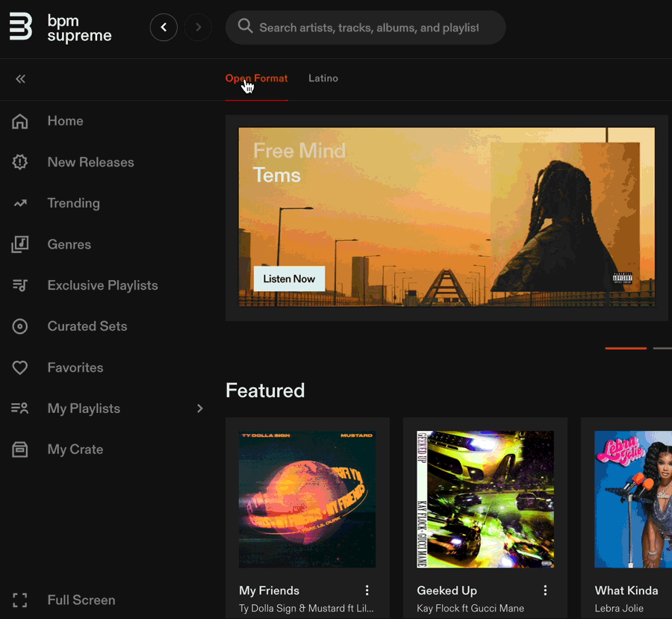The image size is (672, 619).
Task: Click the Home house icon
Action: pyautogui.click(x=19, y=121)
